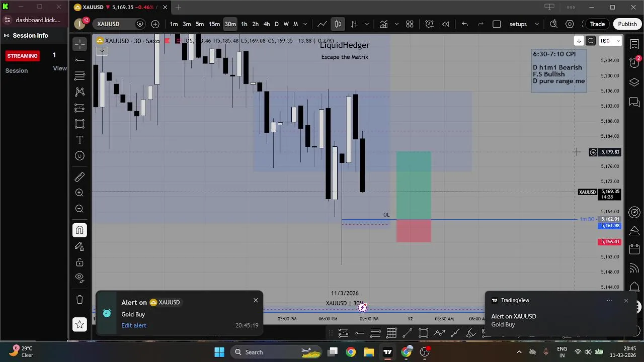
Task: Open TradingView notification options ellipsis
Action: (x=609, y=301)
